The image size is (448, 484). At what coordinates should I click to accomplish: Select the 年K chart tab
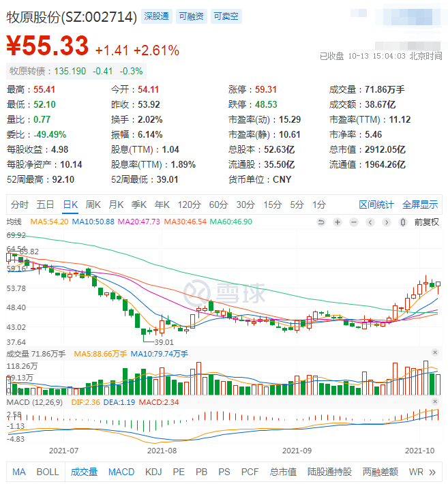tap(162, 205)
